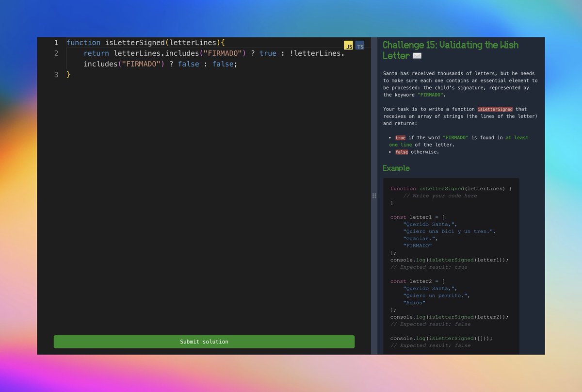The height and width of the screenshot is (392, 582).
Task: Switch editor language to JavaScript (JS icon)
Action: 349,46
